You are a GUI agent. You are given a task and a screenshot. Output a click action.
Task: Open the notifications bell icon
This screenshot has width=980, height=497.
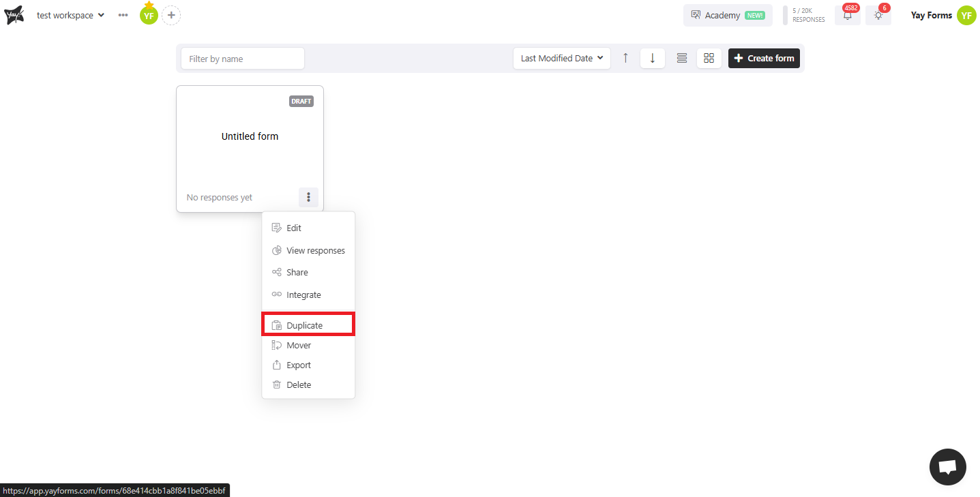tap(848, 16)
